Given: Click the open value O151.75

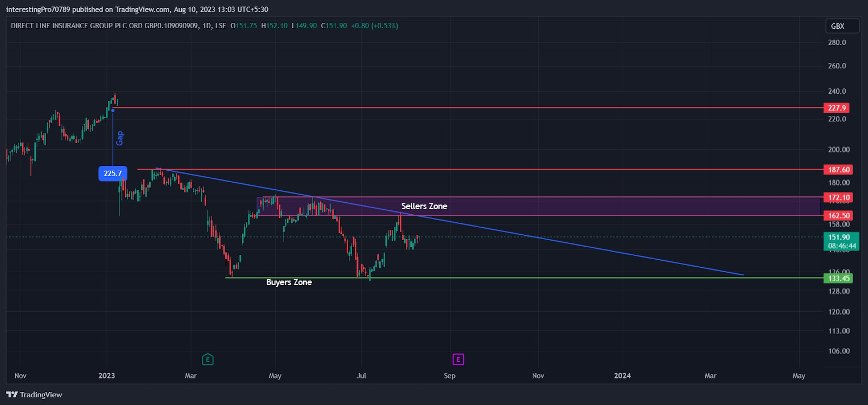Looking at the screenshot, I should (244, 25).
